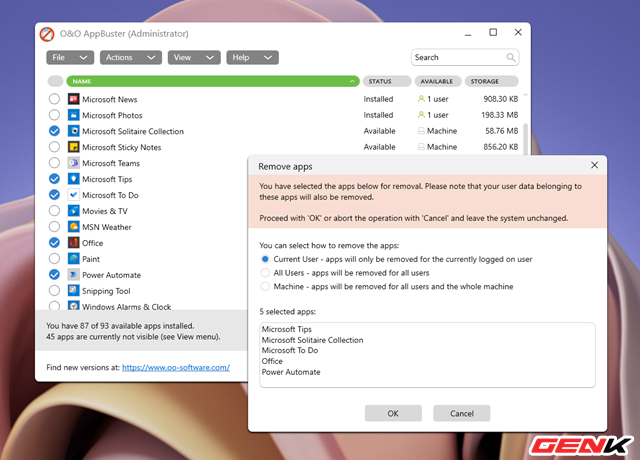Click the Microsoft Photos app icon
The height and width of the screenshot is (460, 640).
73,115
